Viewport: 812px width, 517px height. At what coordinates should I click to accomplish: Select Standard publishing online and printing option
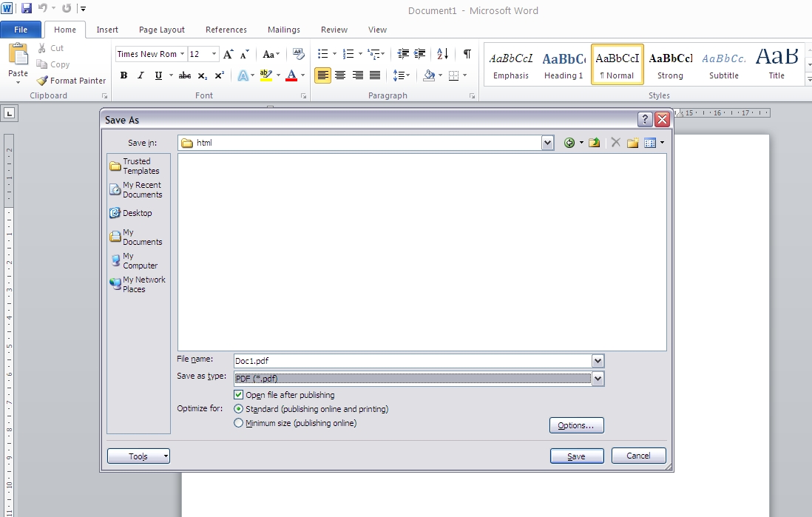(x=238, y=409)
